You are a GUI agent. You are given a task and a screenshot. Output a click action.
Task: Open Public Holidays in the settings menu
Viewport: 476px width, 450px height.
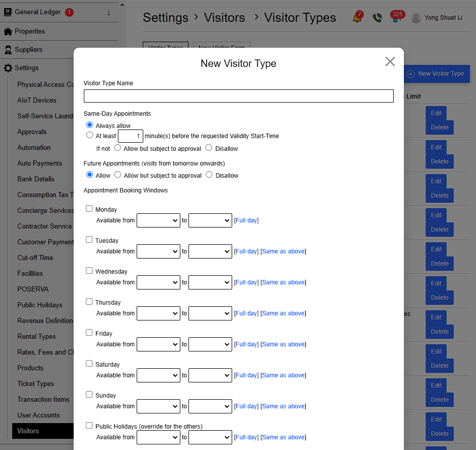click(x=40, y=305)
